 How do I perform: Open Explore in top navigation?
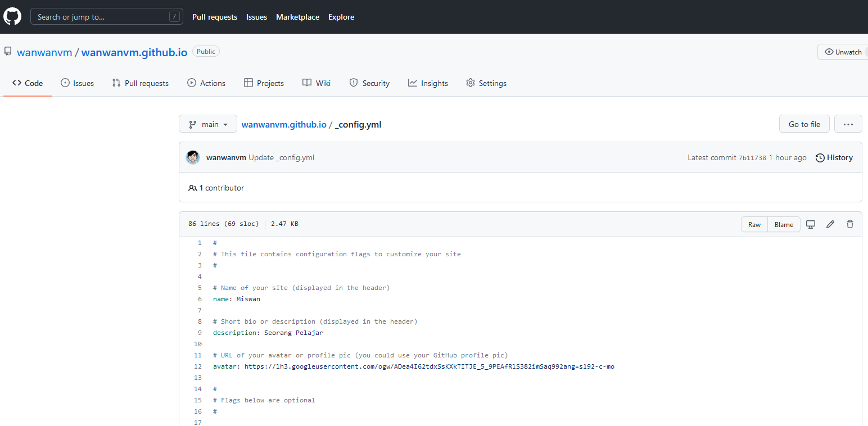341,17
